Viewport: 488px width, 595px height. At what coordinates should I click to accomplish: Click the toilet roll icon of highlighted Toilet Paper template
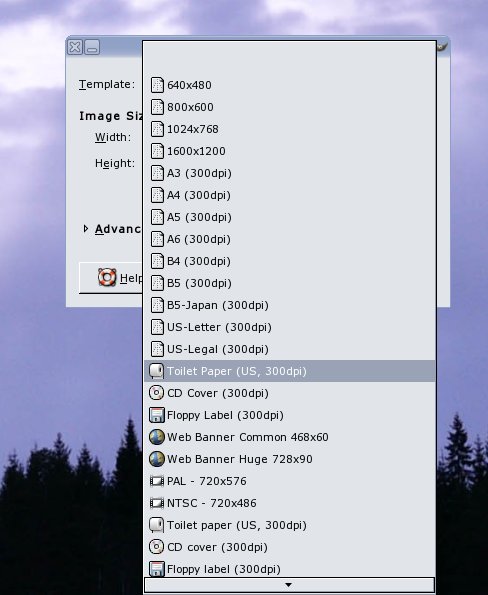click(x=156, y=371)
